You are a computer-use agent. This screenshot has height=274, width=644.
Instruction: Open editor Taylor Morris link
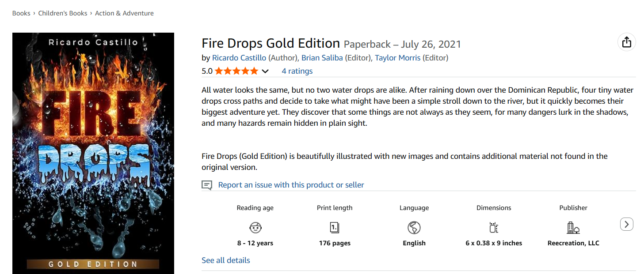coord(398,58)
